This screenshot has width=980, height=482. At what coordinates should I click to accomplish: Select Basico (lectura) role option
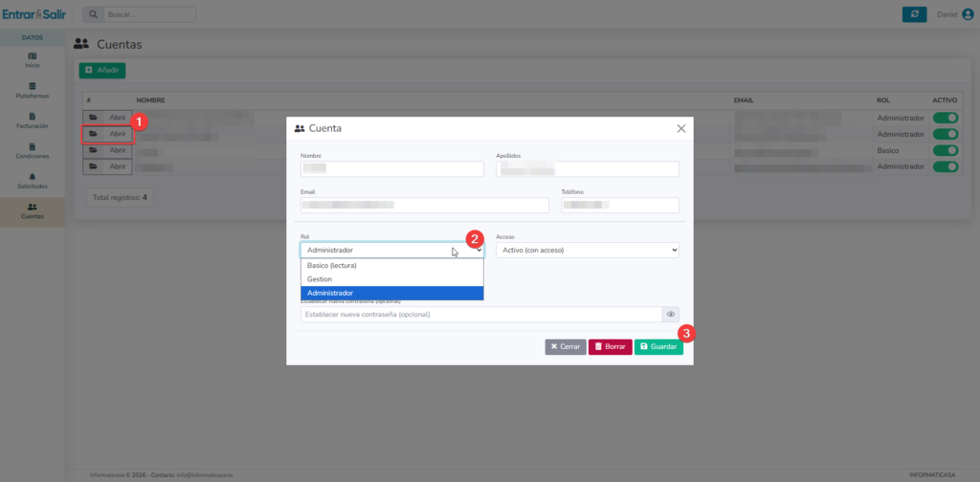(x=391, y=265)
